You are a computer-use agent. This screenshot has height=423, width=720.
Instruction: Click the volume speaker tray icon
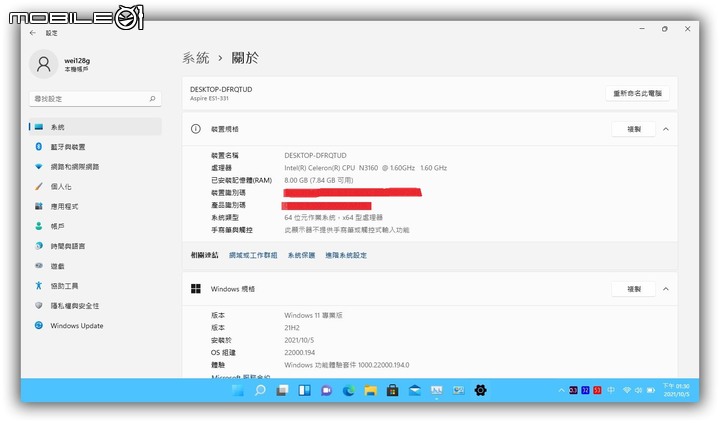[x=638, y=390]
